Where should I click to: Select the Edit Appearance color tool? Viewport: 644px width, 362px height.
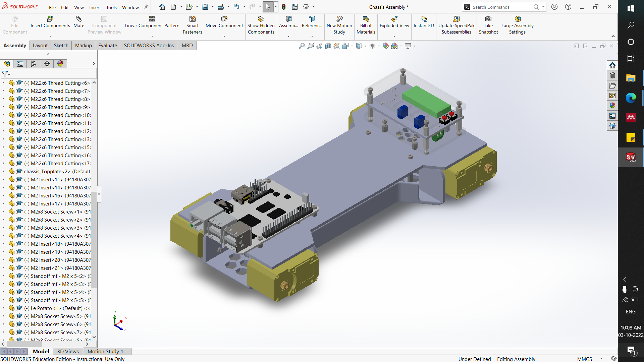(386, 46)
